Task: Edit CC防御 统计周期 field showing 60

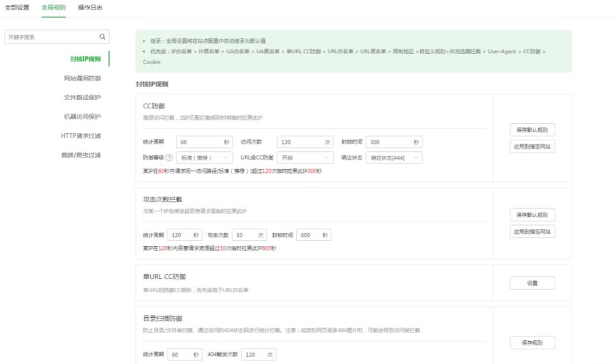Action: tap(205, 142)
